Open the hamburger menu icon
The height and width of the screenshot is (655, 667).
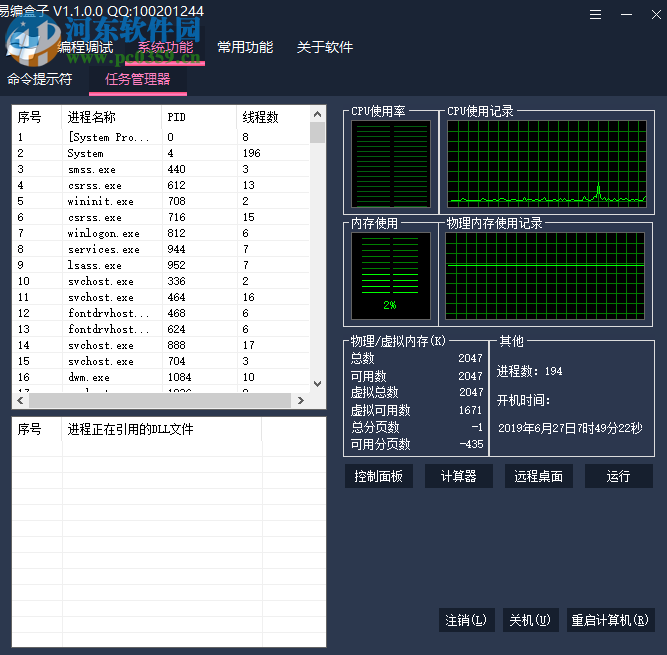(x=595, y=15)
